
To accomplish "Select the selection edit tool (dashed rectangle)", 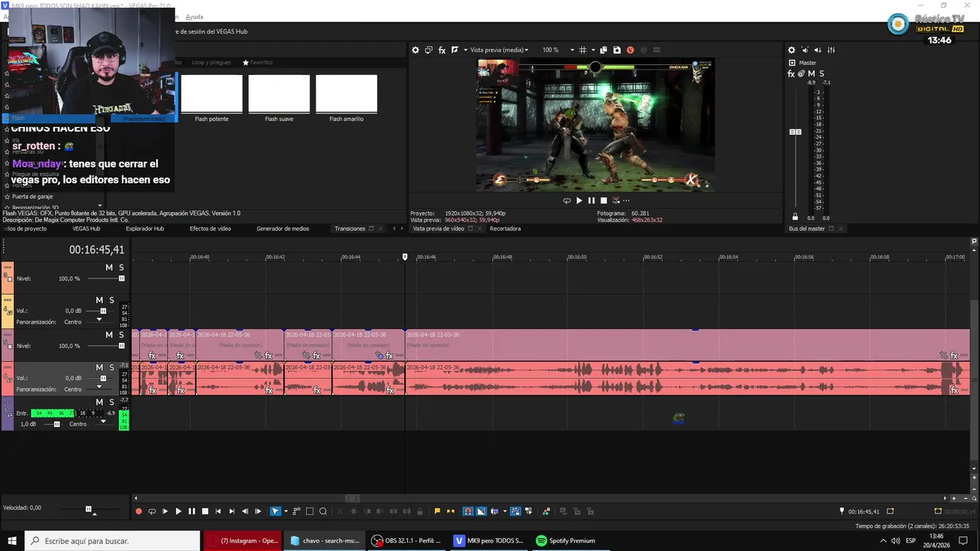I will click(x=310, y=511).
